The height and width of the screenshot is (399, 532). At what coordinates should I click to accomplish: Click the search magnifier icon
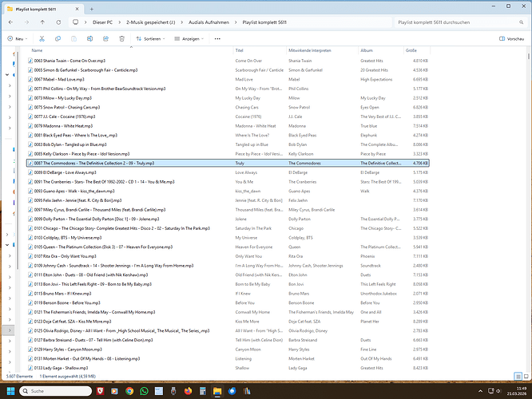(521, 22)
